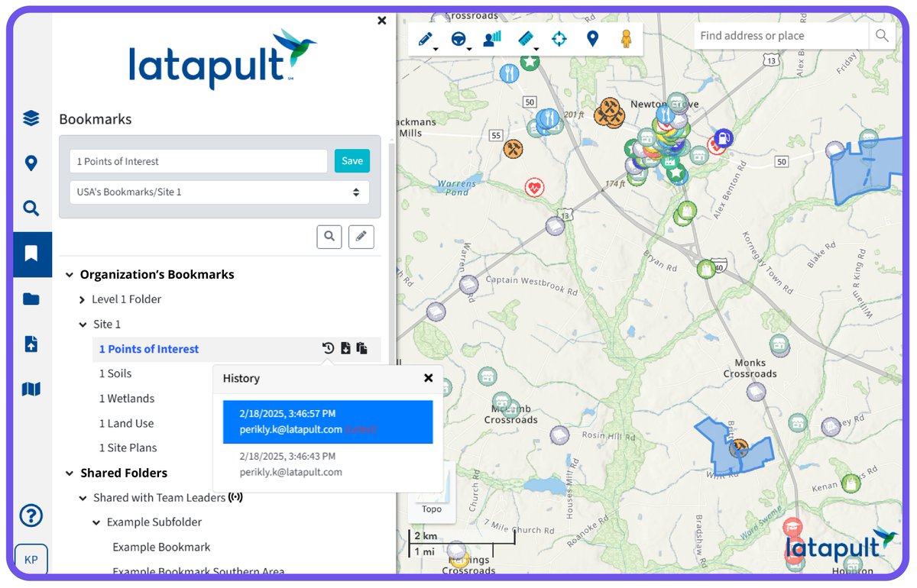Select the pencil draw tool
Viewport: 917px width, 588px height.
coord(426,38)
